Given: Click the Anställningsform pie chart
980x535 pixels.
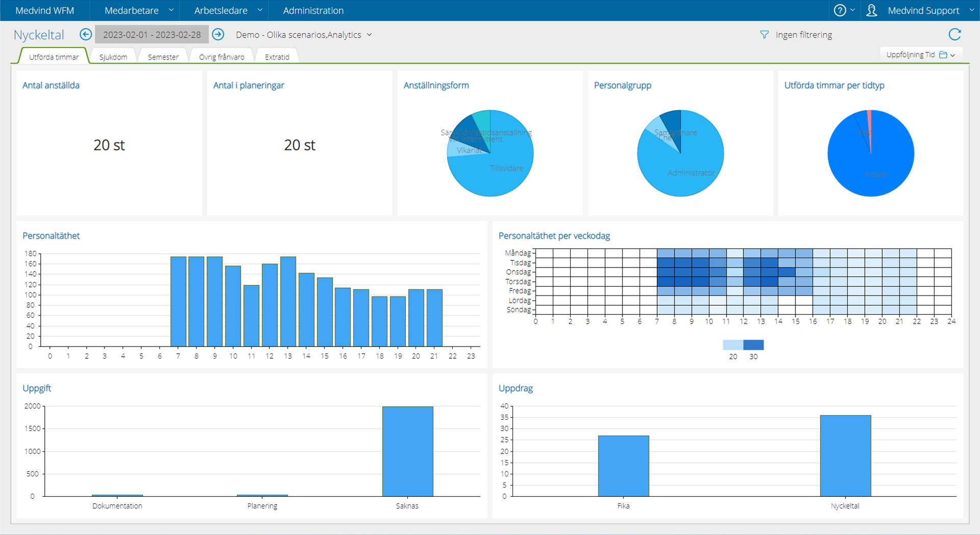Looking at the screenshot, I should click(x=490, y=153).
